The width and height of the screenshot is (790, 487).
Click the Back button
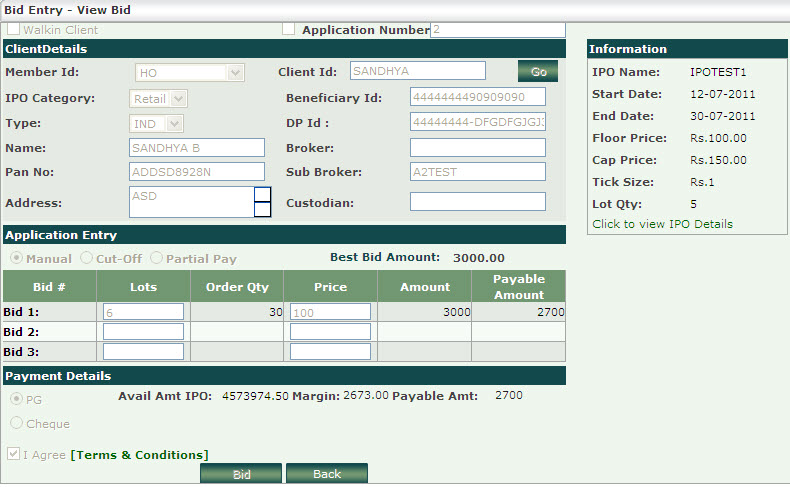tap(327, 474)
